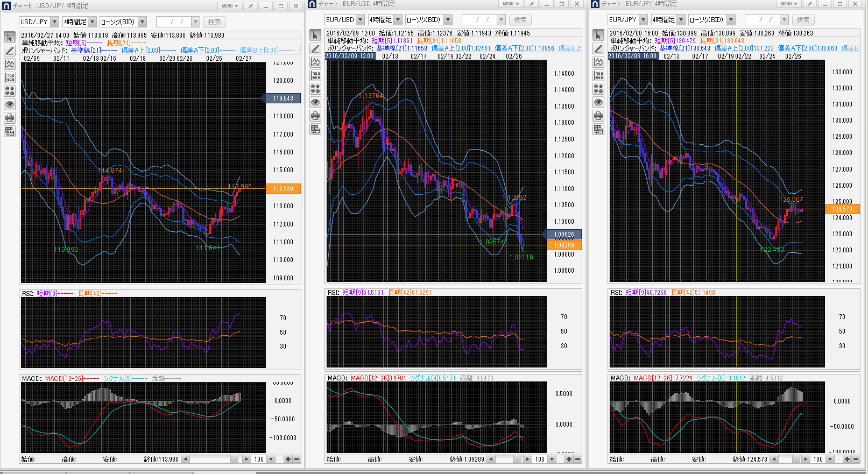Screen dimensions: 868x474
Task: Click the 検索 search button in EUR/USD chart
Action: tap(520, 20)
